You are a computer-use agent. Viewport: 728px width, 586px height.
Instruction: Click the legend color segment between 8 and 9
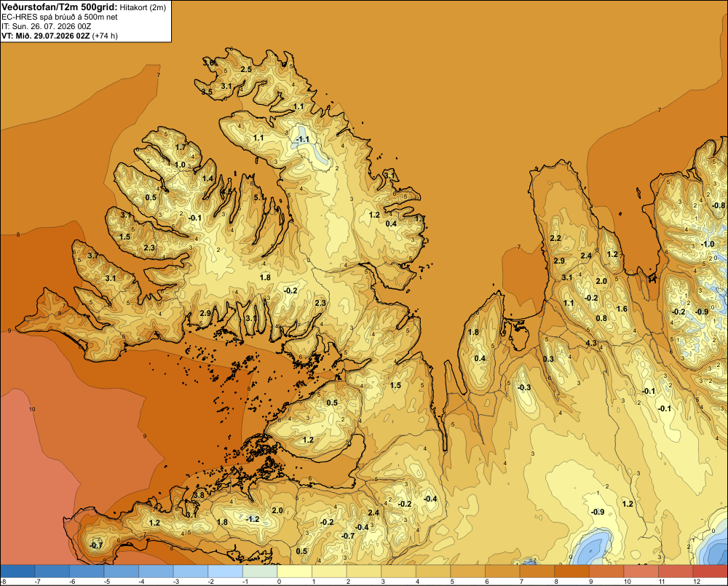point(571,571)
